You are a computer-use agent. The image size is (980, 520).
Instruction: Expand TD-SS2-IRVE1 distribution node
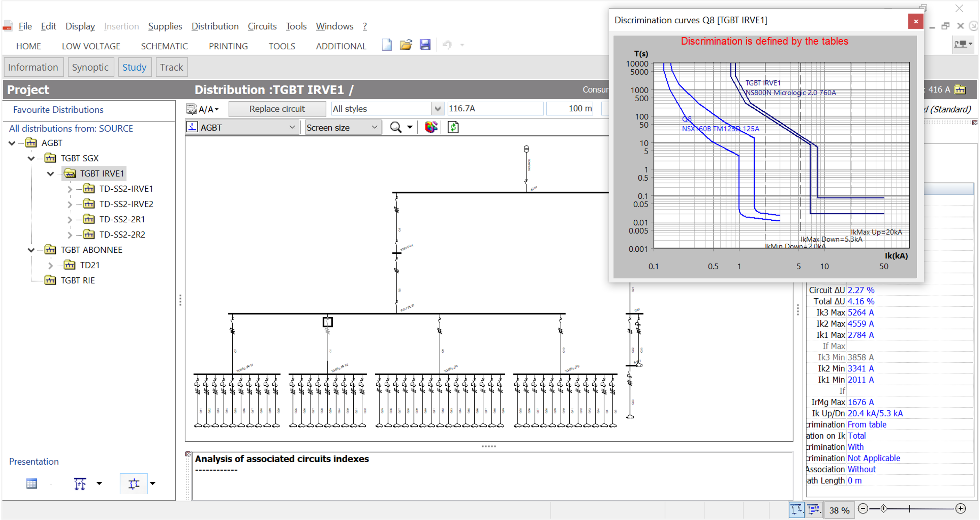70,189
